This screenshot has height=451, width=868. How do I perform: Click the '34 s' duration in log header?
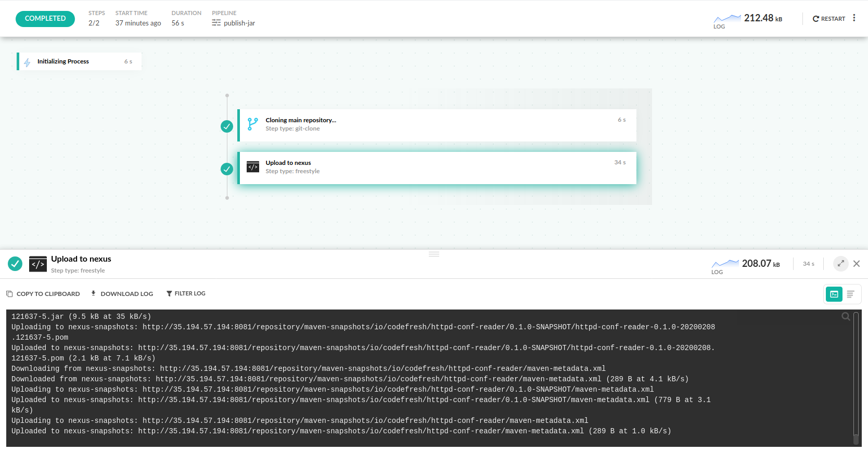(809, 264)
